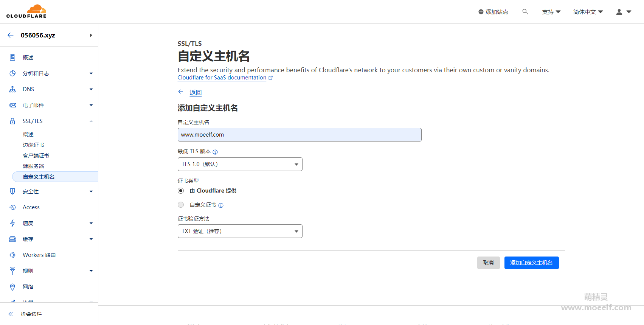Viewport: 644px width, 325px height.
Task: Click the DNS network icon
Action: point(12,89)
